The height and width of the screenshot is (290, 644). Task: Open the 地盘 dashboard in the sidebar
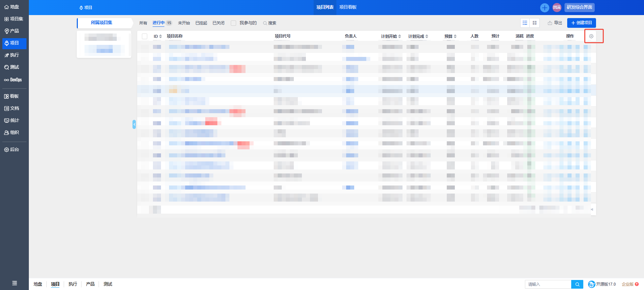click(12, 7)
